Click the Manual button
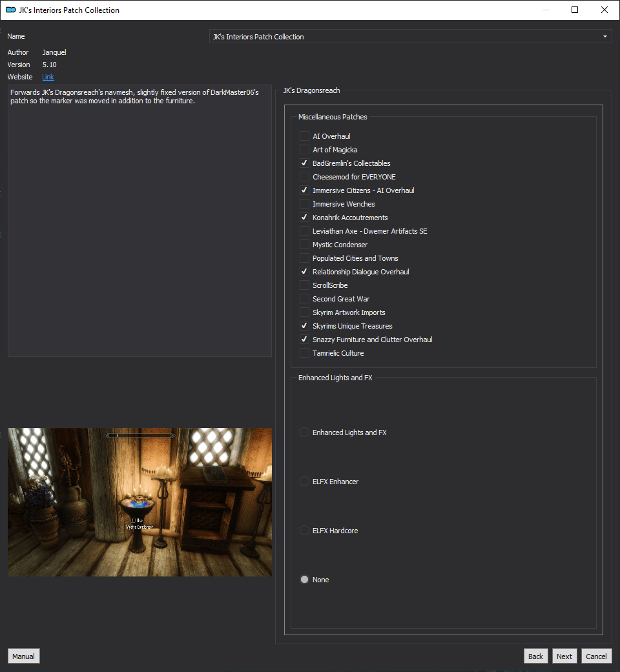Screen dimensions: 620x672 point(24,656)
